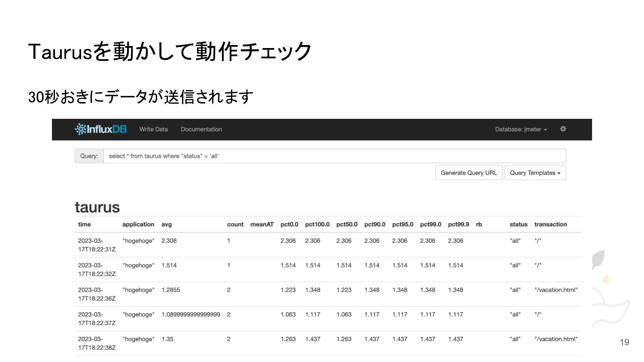Screen dimensions: 644x362
Task: Click the taurus table heading
Action: 97,207
